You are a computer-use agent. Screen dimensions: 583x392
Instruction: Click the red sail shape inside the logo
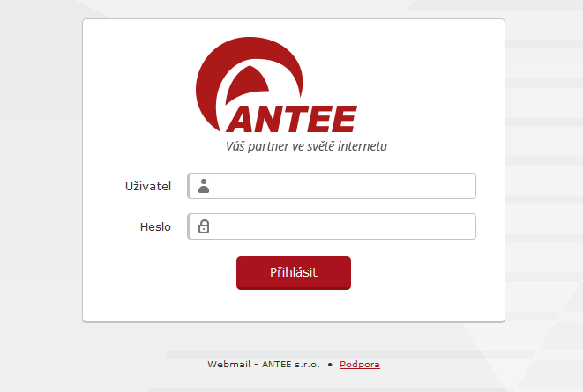(246, 84)
